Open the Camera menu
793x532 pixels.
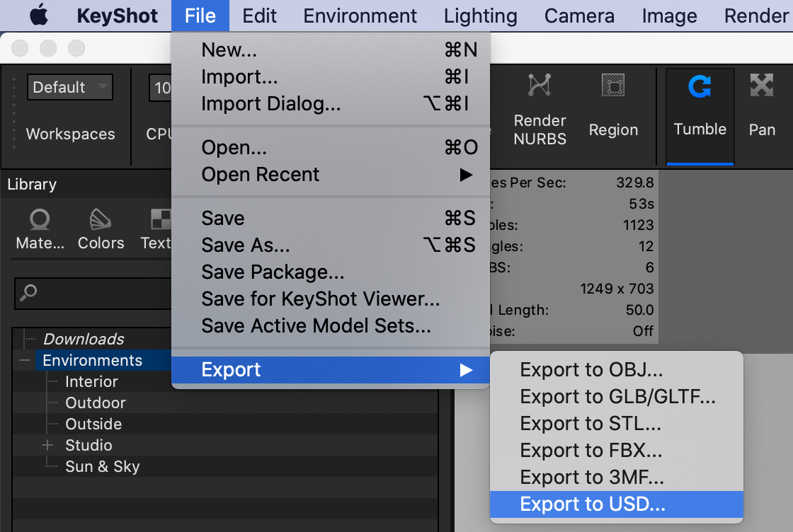pyautogui.click(x=579, y=16)
